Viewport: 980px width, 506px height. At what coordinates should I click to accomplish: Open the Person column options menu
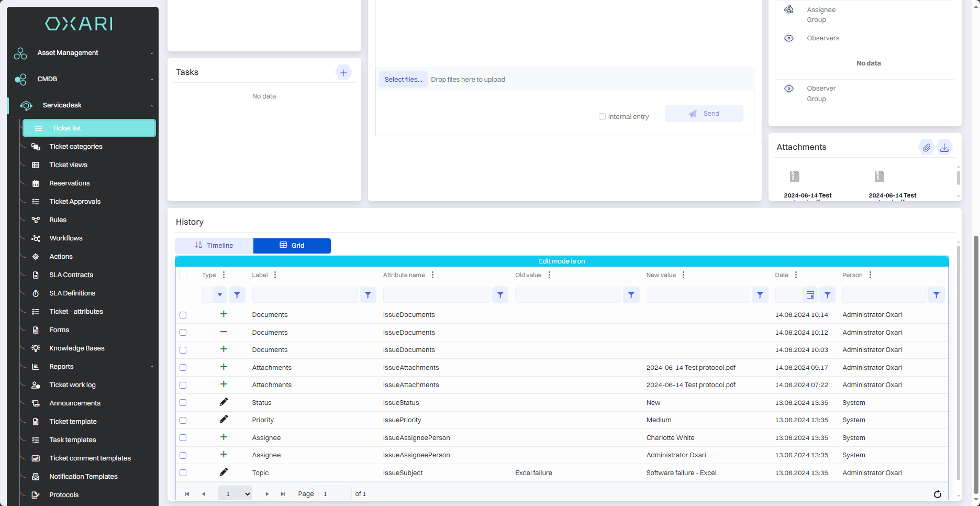click(870, 275)
